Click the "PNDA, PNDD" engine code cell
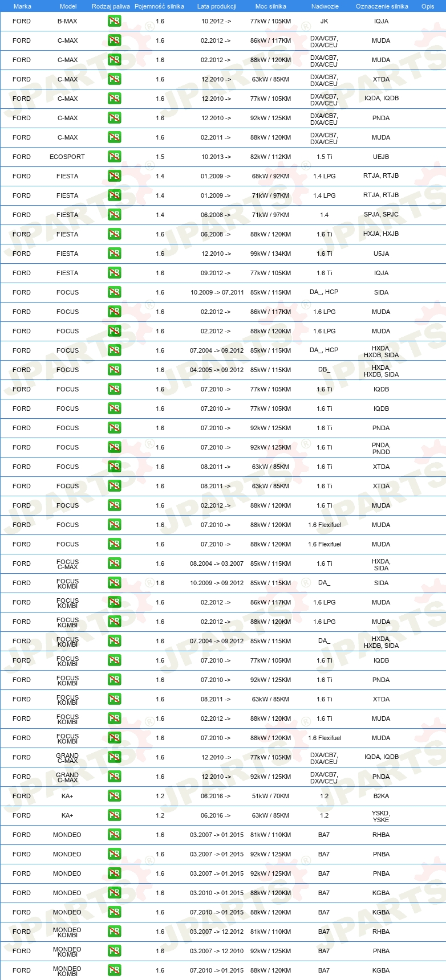The width and height of the screenshot is (446, 980). point(381,448)
